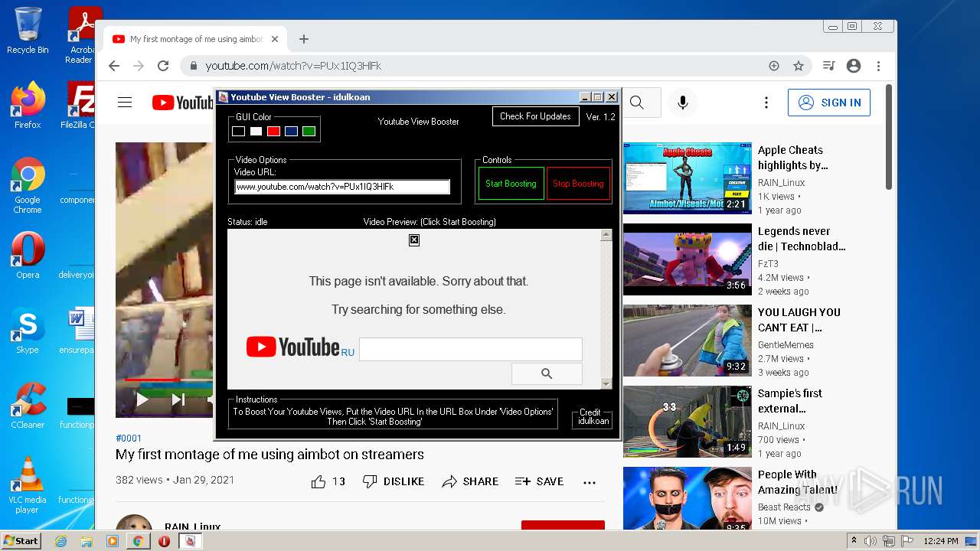Open VLC media player desktop shortcut
Viewport: 980px width, 551px height.
pyautogui.click(x=28, y=485)
